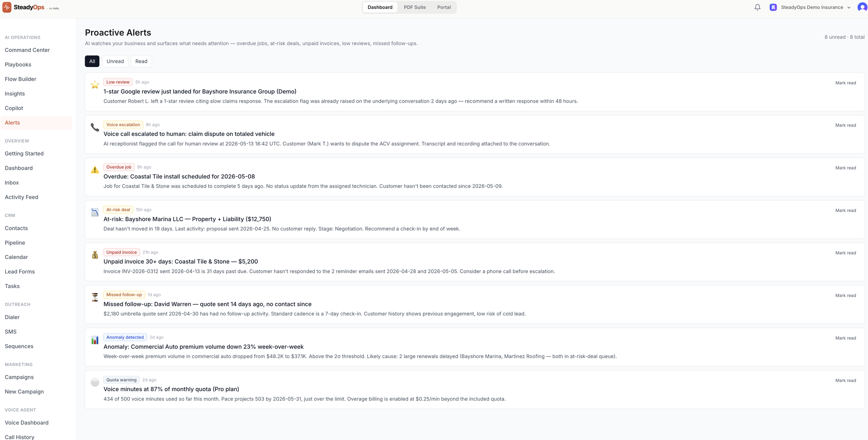The width and height of the screenshot is (868, 440).
Task: Mark the Bayshore Marina at-risk alert read
Action: click(845, 211)
